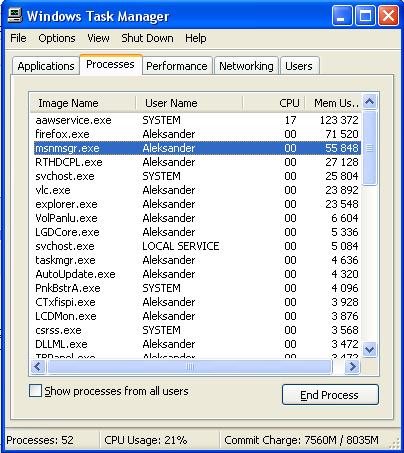Select the PnkBstrA.exe process
The height and width of the screenshot is (453, 404).
[x=197, y=288]
